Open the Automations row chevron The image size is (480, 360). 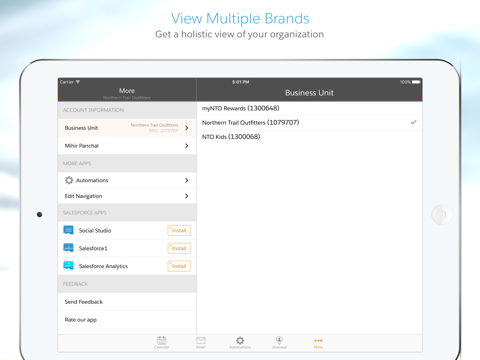click(x=187, y=180)
